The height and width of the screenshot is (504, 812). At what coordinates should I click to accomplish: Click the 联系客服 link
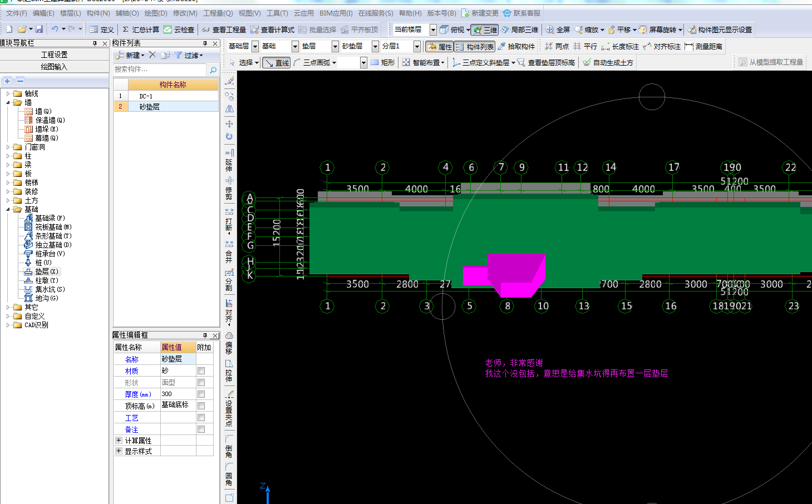[522, 13]
